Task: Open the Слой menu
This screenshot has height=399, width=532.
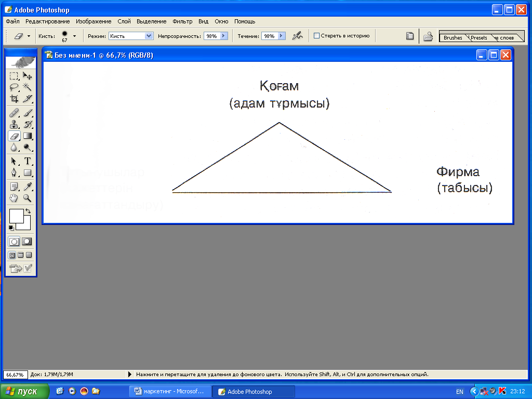Action: coord(124,21)
